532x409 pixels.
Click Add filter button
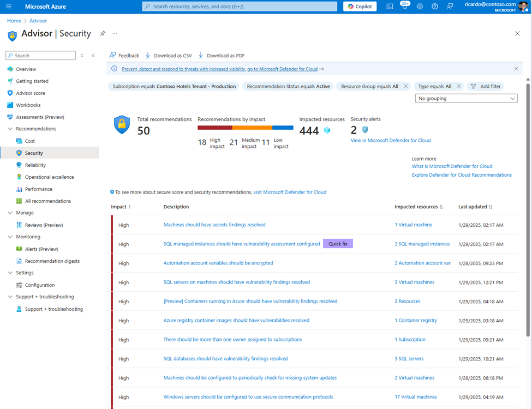[x=486, y=87]
